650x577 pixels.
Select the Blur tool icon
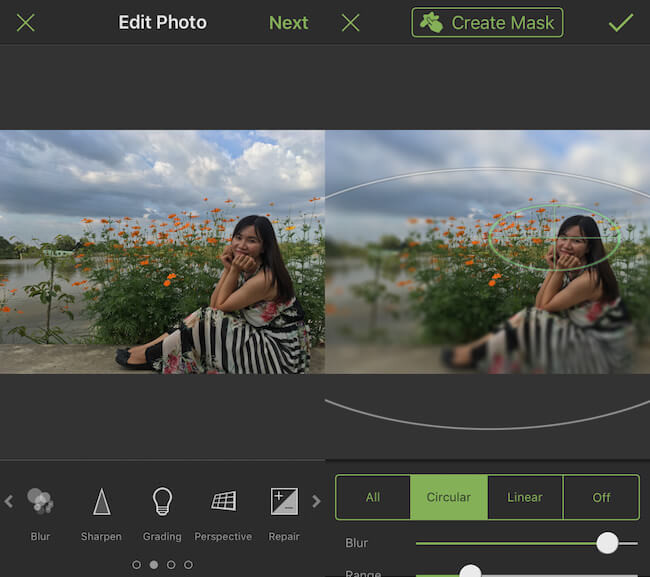tap(40, 501)
